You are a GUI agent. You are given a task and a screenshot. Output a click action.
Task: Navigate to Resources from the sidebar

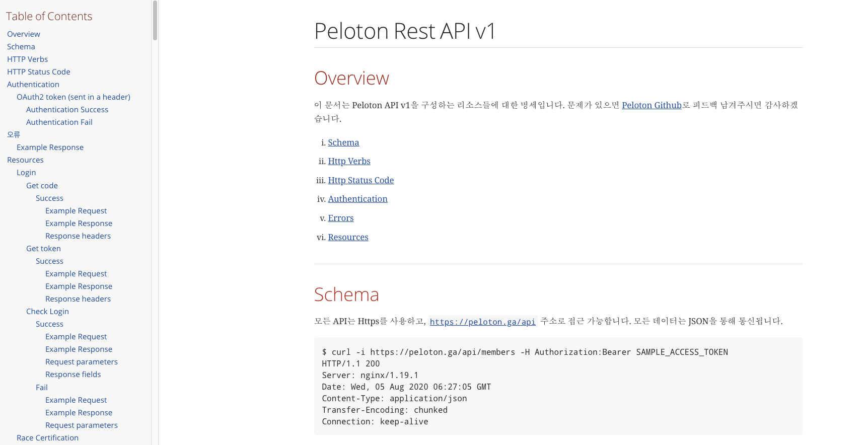point(25,160)
